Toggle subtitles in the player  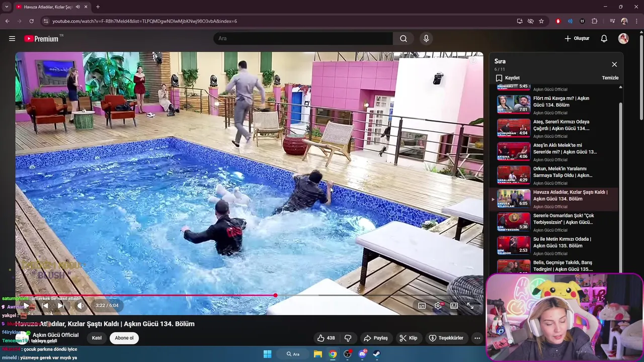coord(422,306)
